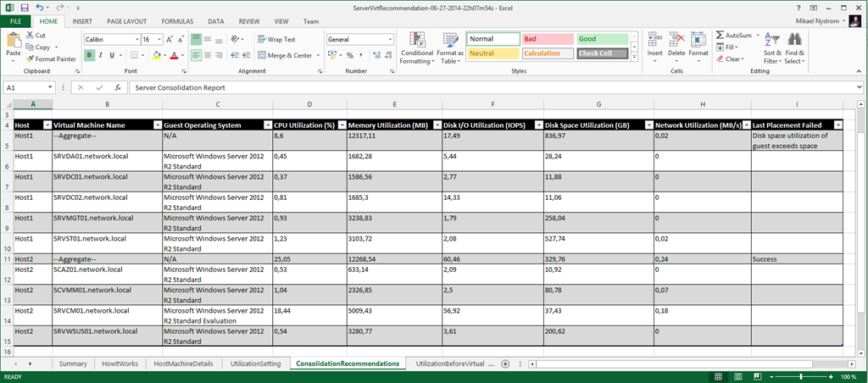Open the HostMachineDetails sheet tab

(x=181, y=364)
